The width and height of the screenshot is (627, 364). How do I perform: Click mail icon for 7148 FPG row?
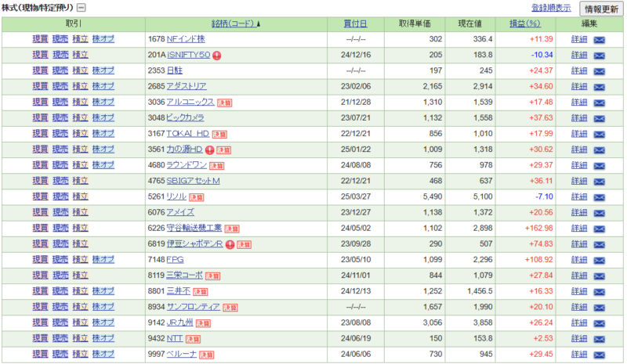(599, 260)
